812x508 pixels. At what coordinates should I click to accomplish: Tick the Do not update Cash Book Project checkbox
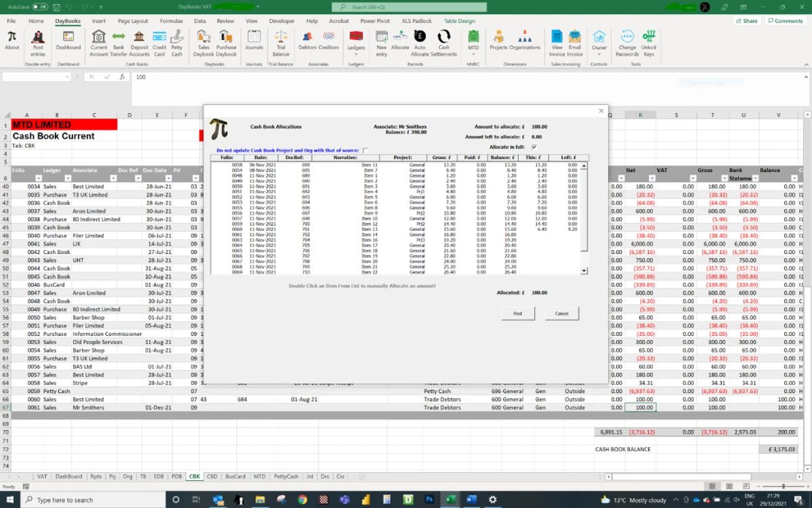(365, 150)
